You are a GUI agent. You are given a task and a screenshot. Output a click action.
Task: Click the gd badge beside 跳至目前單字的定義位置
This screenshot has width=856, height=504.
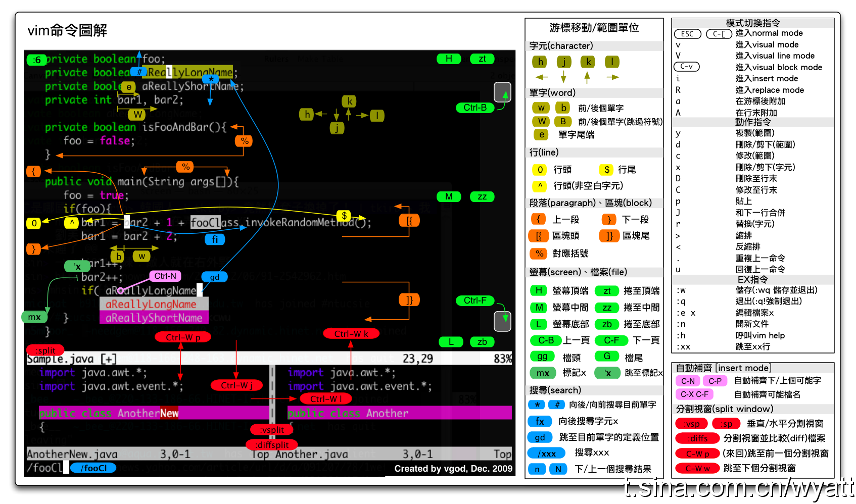540,437
